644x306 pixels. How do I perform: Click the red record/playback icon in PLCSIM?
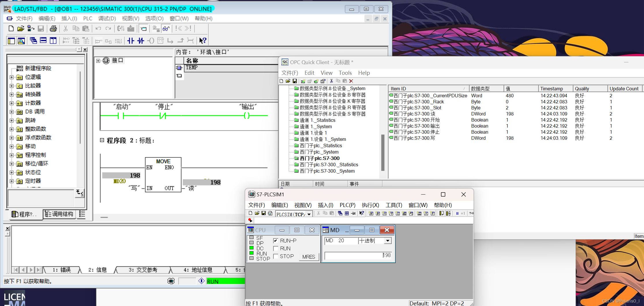[250, 220]
